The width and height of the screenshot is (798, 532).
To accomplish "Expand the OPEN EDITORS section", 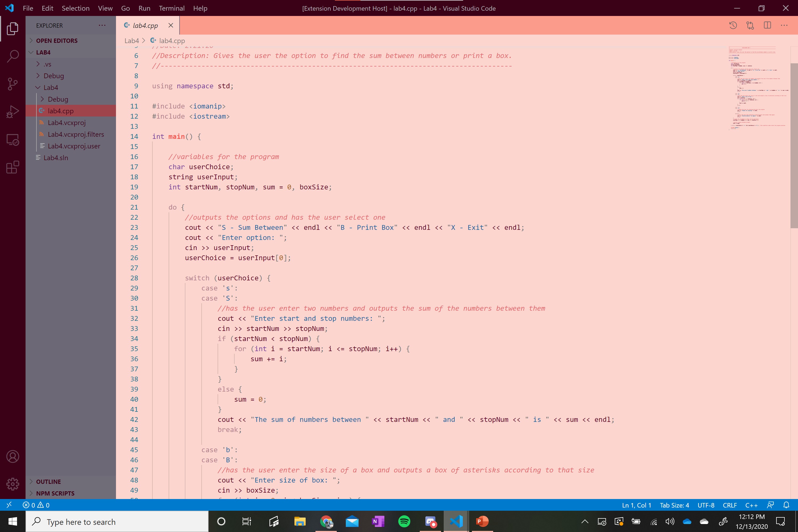I will tap(57, 41).
